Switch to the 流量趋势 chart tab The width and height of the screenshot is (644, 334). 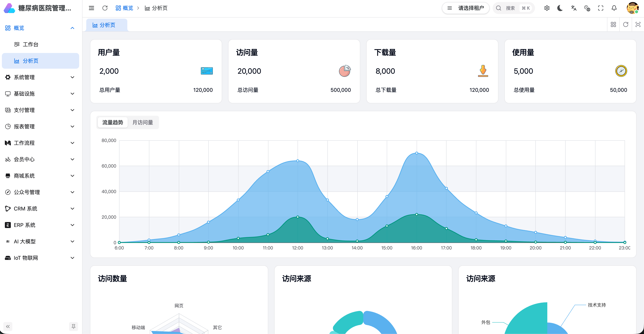point(113,122)
